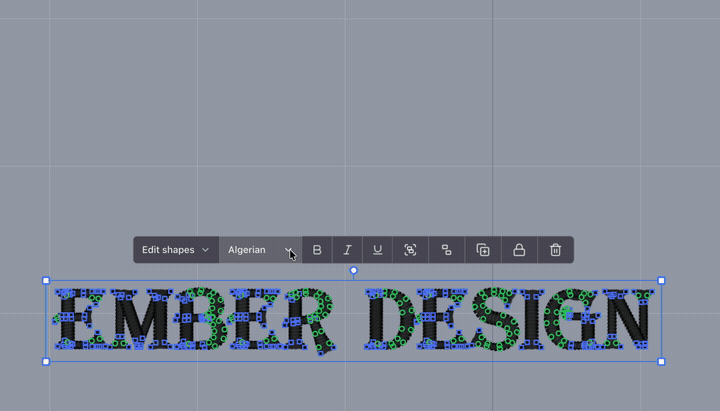Viewport: 720px width, 411px height.
Task: Click the rotation handle above the text
Action: tap(354, 270)
